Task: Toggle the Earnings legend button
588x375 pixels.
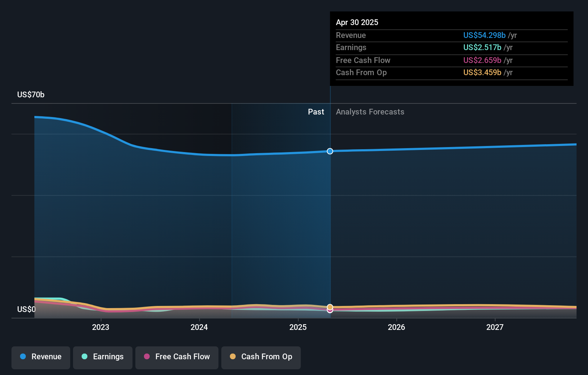Action: (x=103, y=357)
